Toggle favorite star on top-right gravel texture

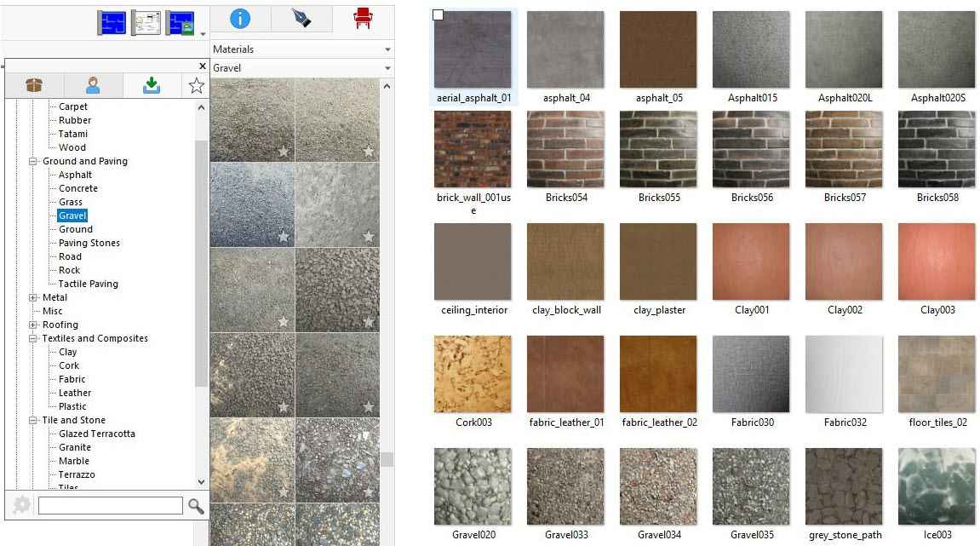point(369,152)
